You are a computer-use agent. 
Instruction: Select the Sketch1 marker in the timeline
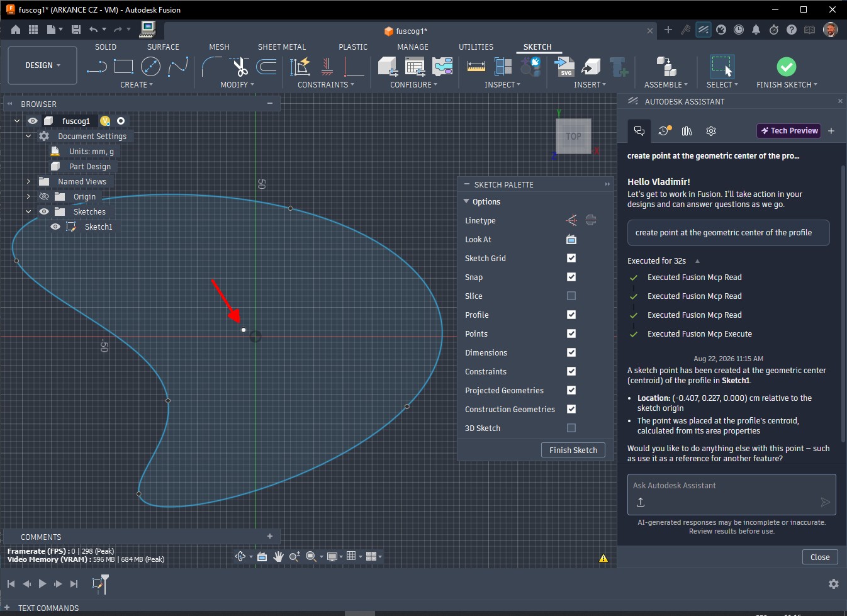point(98,584)
